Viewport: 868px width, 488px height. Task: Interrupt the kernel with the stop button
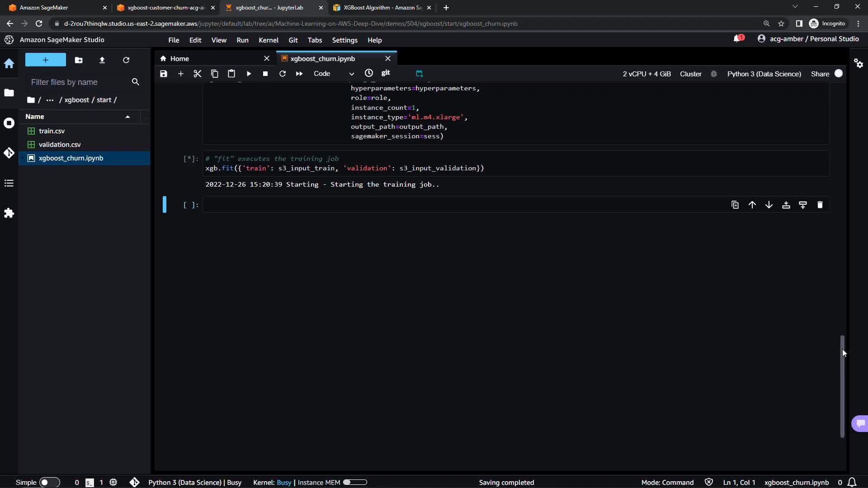click(x=265, y=74)
